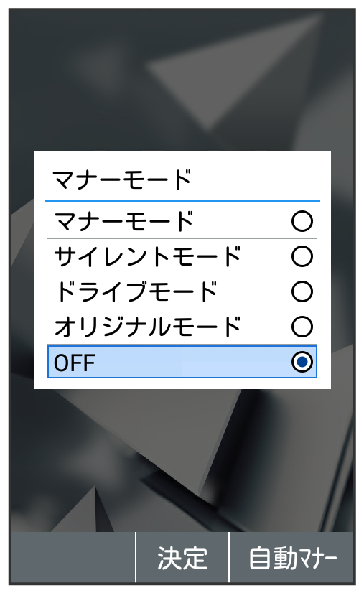The height and width of the screenshot is (593, 364).
Task: Pick the オリジナルモード radio circle
Action: (x=302, y=327)
